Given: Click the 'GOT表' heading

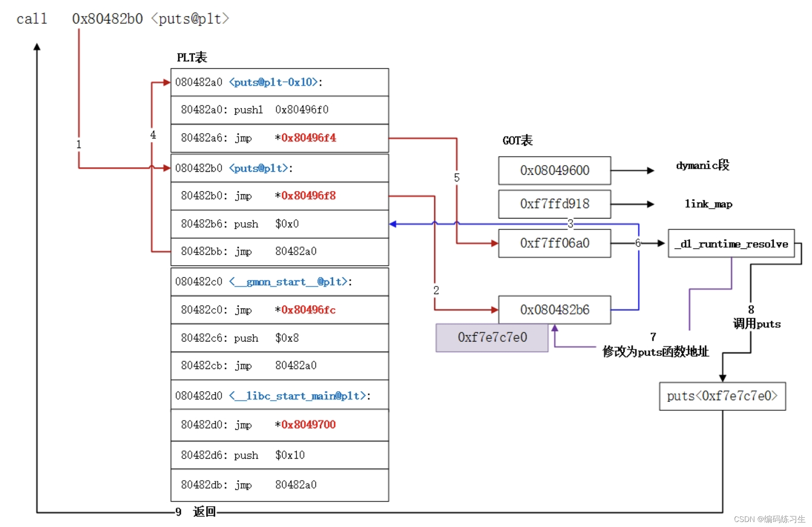Looking at the screenshot, I should coord(517,141).
